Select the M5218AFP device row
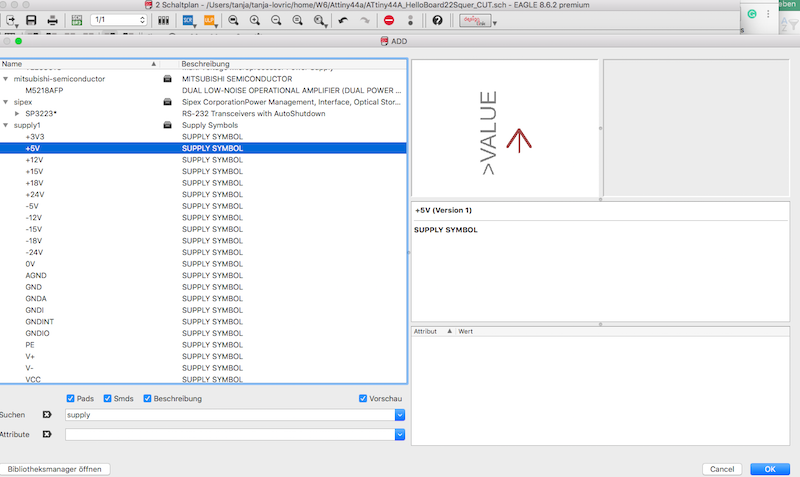The height and width of the screenshot is (477, 800). point(203,90)
